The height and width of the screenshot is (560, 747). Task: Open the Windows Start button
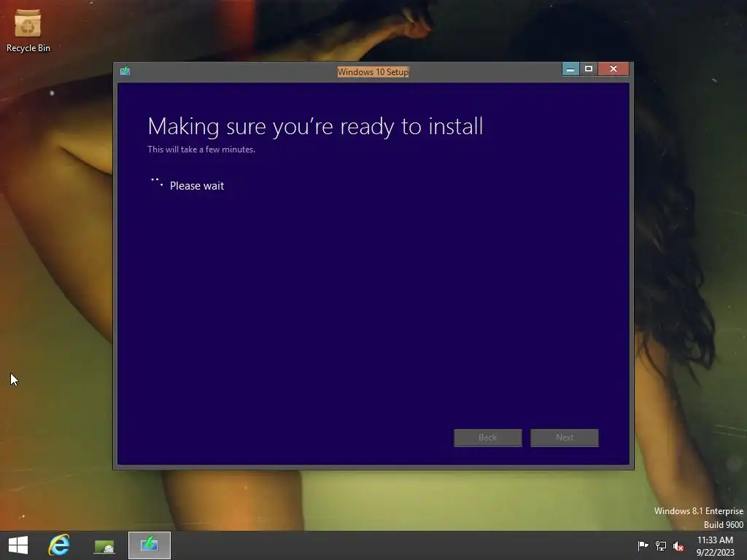tap(18, 545)
